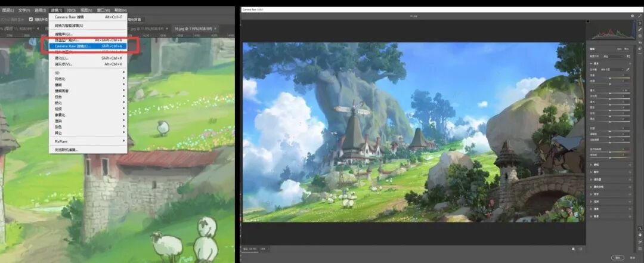Viewport: 644px width, 263px height.
Task: Click the 自动 auto button in Edit header
Action: pos(620,48)
